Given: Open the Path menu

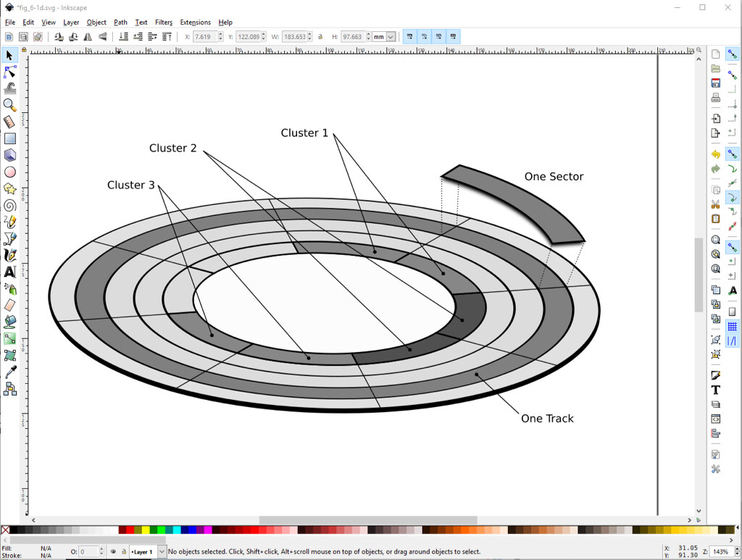Looking at the screenshot, I should pos(120,22).
